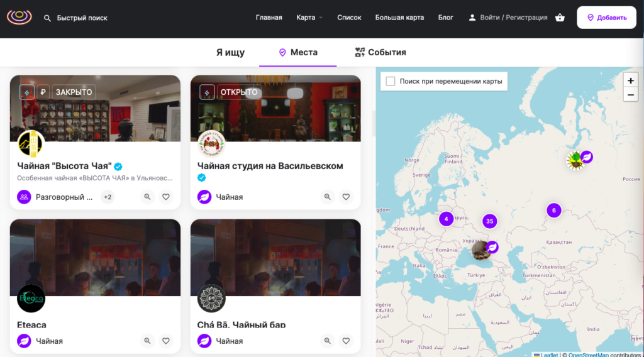Click the Добавить button

point(607,18)
